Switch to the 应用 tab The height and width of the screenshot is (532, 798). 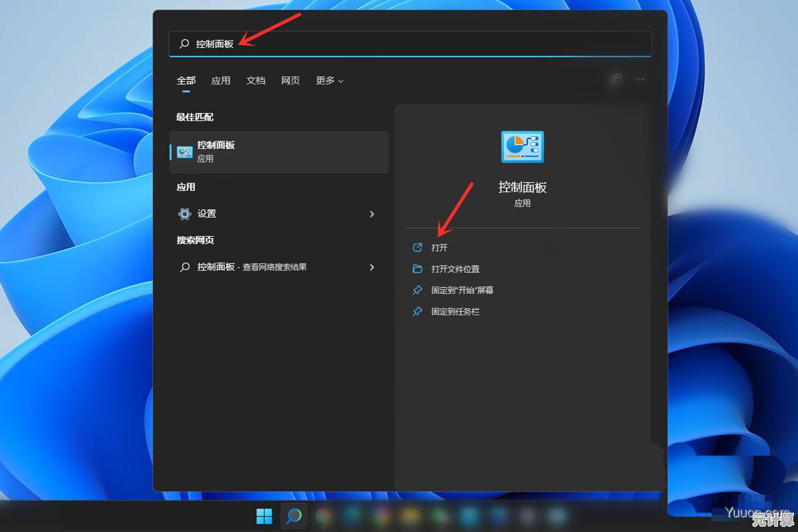pos(220,80)
